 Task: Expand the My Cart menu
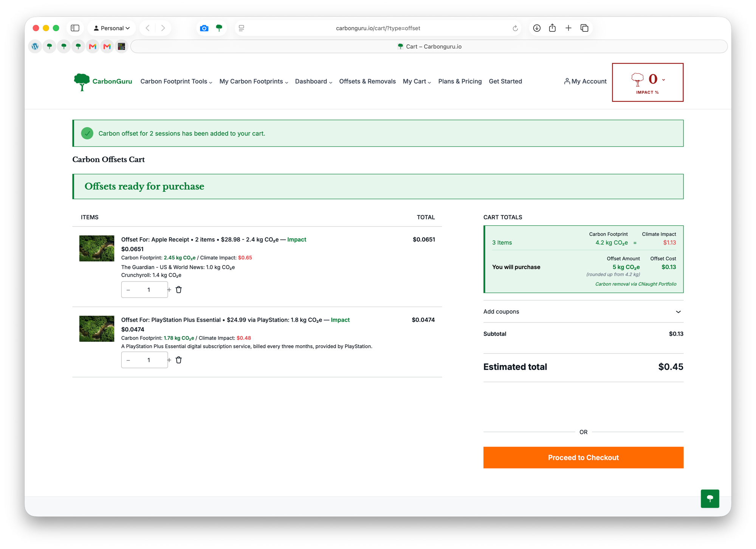417,81
